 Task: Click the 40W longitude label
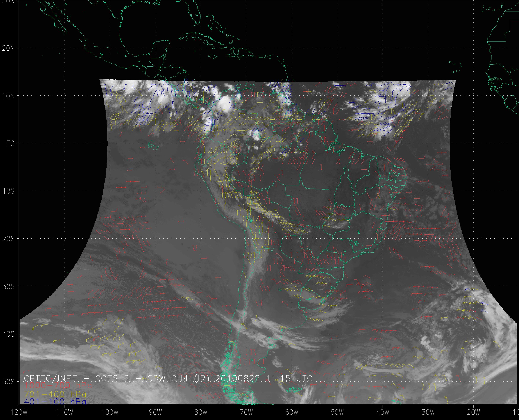point(383,412)
